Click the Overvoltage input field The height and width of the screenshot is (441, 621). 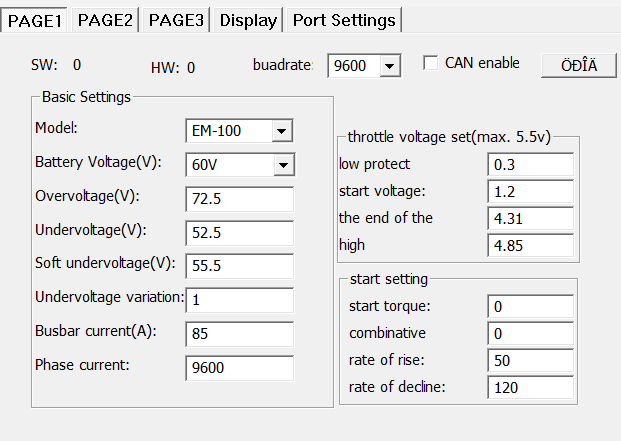pos(239,199)
